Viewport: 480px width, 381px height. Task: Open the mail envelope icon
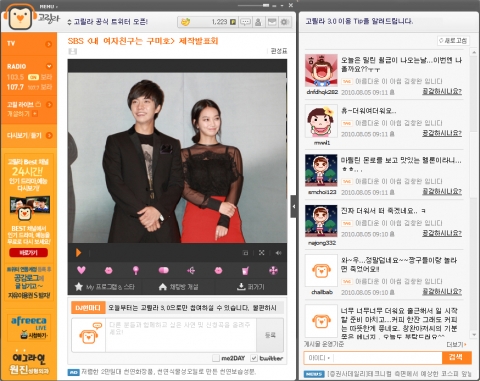(272, 22)
